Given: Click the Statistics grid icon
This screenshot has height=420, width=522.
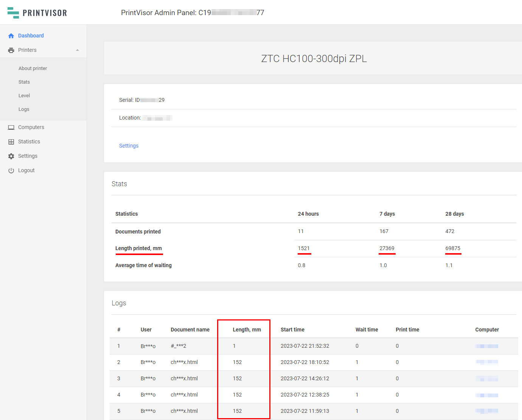Looking at the screenshot, I should (x=11, y=142).
